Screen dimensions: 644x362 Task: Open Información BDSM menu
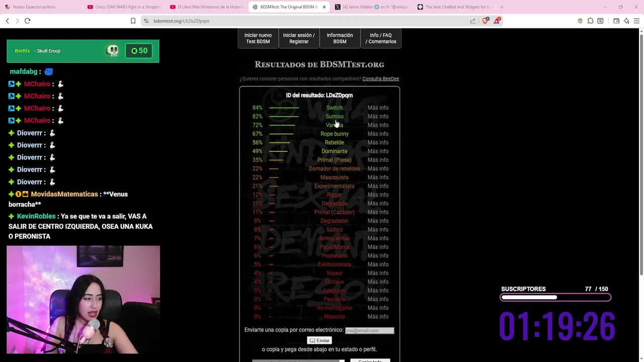(x=340, y=38)
